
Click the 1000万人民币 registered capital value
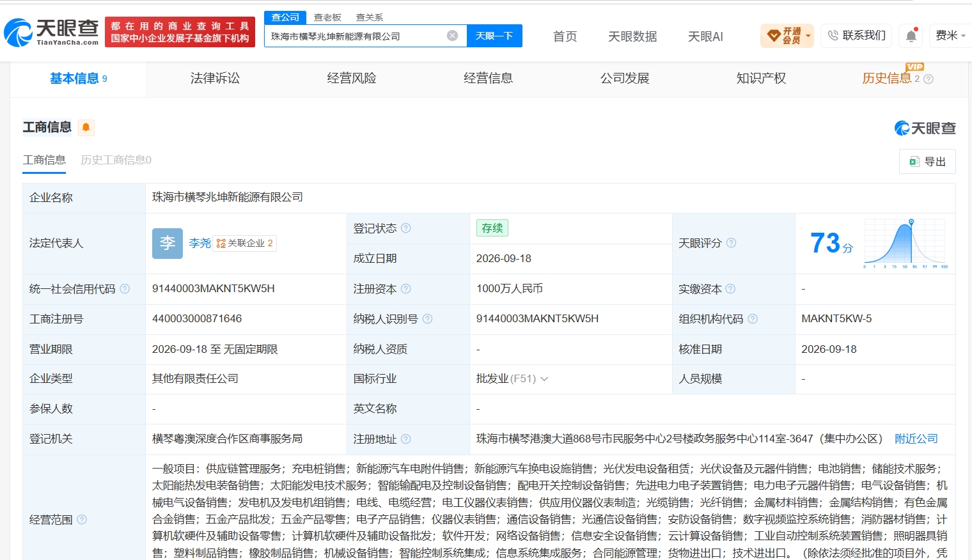[x=510, y=289]
